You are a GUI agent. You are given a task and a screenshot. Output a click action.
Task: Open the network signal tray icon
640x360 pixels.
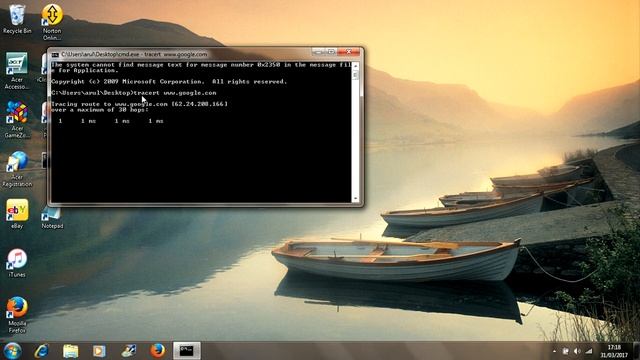pyautogui.click(x=589, y=351)
